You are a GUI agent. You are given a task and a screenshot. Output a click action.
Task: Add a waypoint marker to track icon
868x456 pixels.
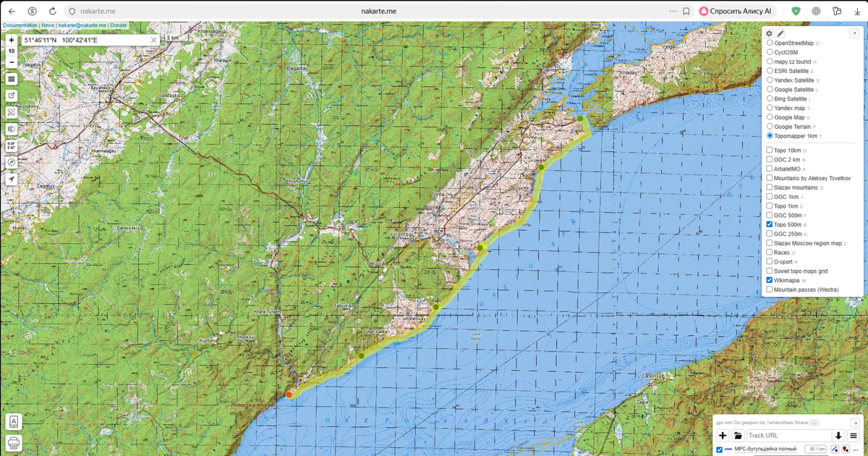click(x=845, y=449)
